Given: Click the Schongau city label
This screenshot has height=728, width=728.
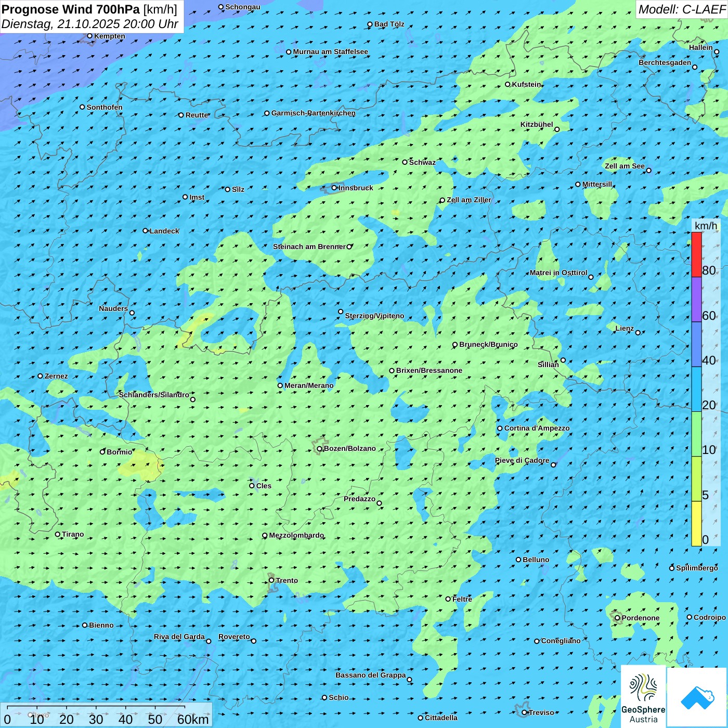Looking at the screenshot, I should (243, 7).
